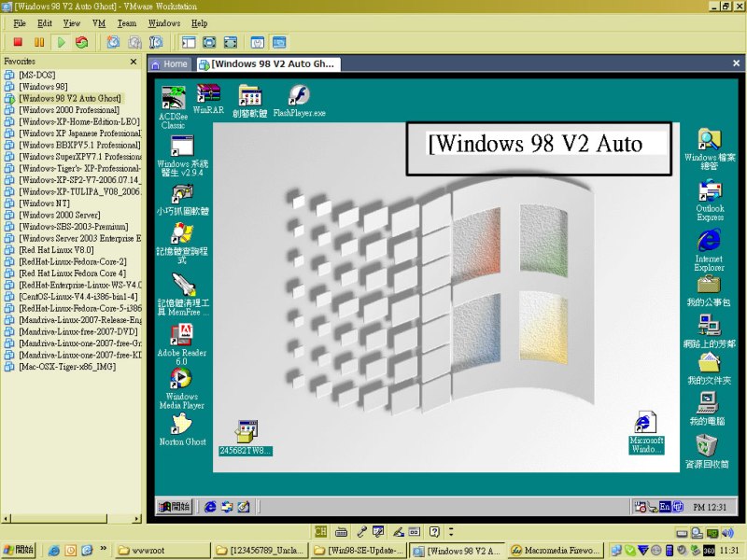The height and width of the screenshot is (560, 747).
Task: Select the 245682TW8 installer desktop icon
Action: tap(246, 438)
